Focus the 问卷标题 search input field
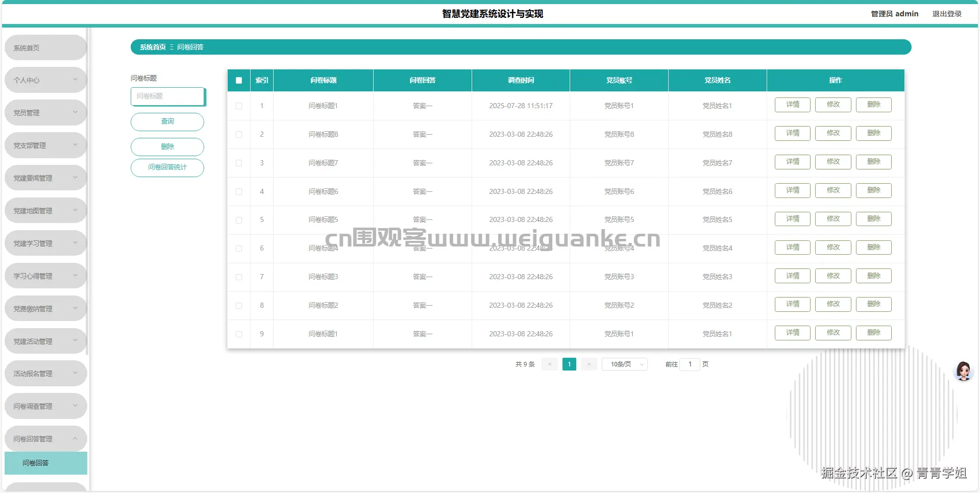This screenshot has width=980, height=493. pyautogui.click(x=167, y=96)
